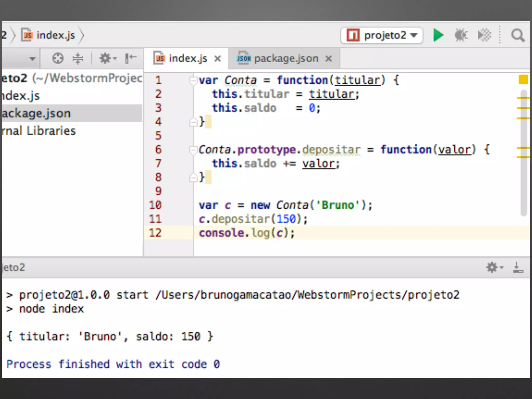
Task: Click scroll from source target icon
Action: (58, 58)
